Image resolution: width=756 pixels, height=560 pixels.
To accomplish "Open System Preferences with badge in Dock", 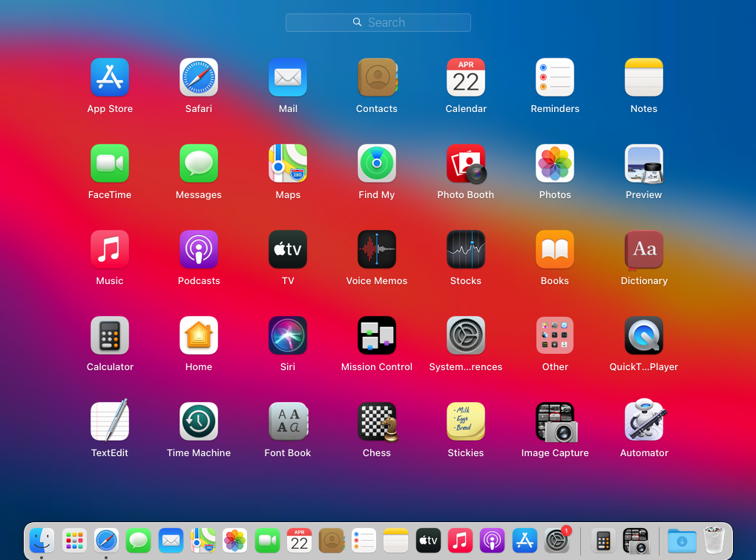I will [557, 540].
